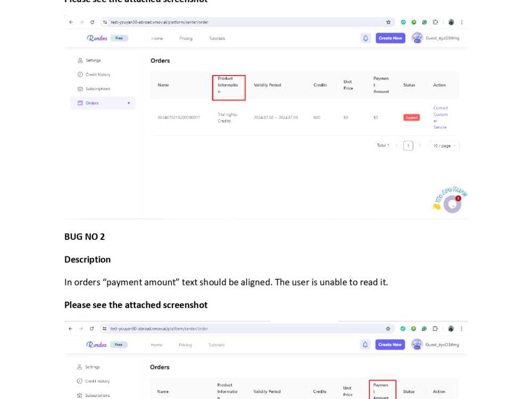This screenshot has height=399, width=532.
Task: Open Home nav item in first screenshot
Action: pos(157,38)
